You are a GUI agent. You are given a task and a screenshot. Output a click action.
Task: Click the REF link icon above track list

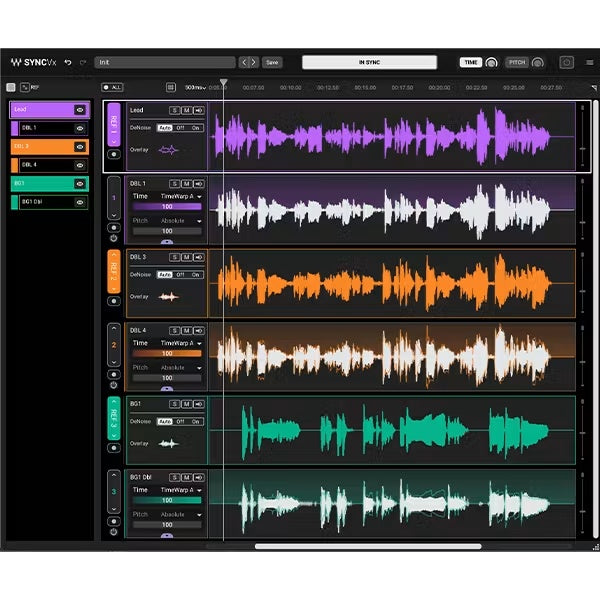click(x=25, y=87)
